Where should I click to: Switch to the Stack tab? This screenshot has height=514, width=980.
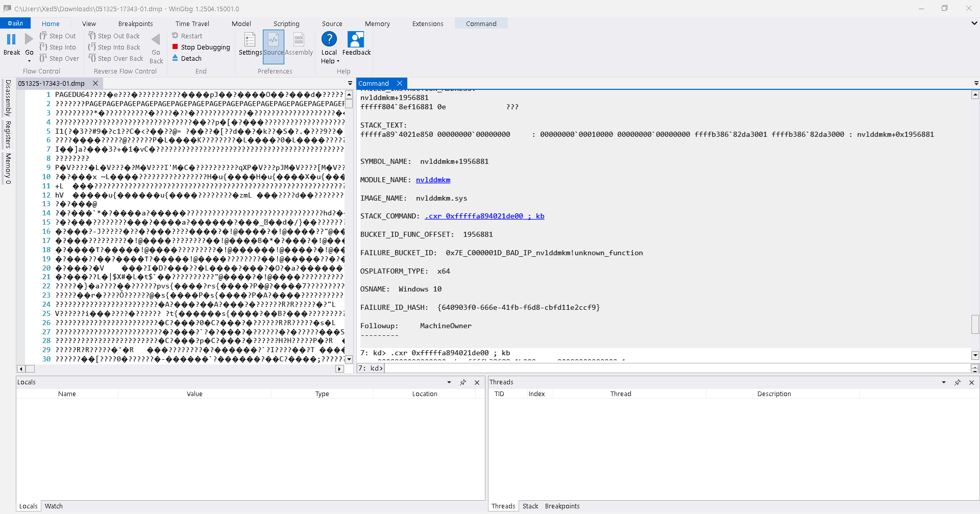click(530, 506)
